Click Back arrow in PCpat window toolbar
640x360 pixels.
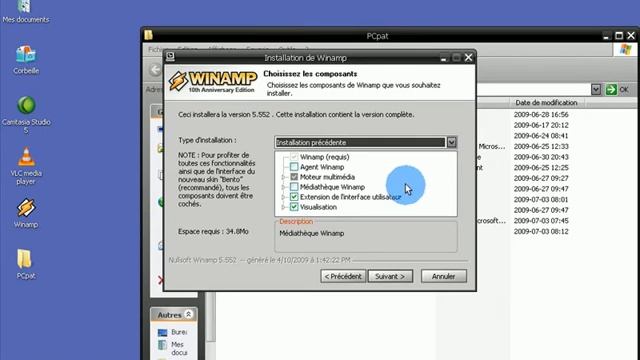pyautogui.click(x=155, y=70)
